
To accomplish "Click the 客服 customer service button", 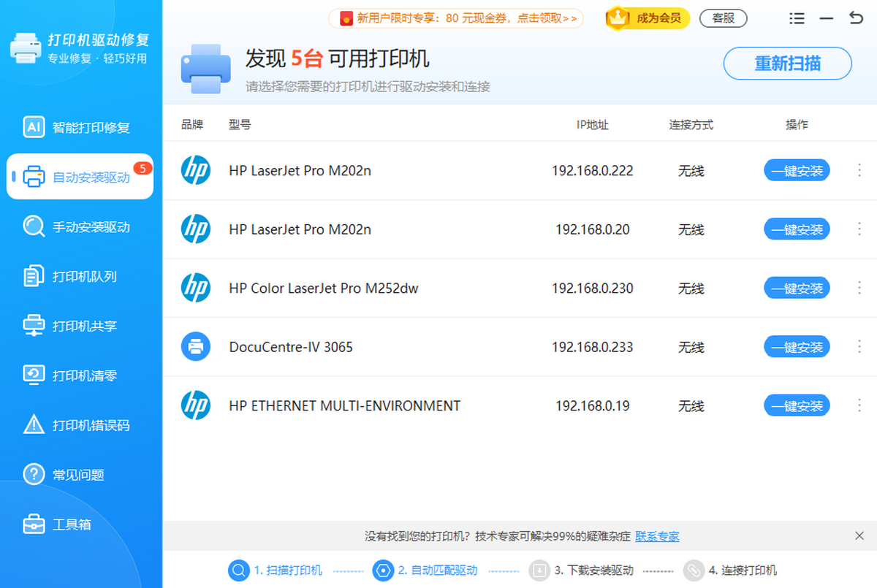I will click(724, 18).
